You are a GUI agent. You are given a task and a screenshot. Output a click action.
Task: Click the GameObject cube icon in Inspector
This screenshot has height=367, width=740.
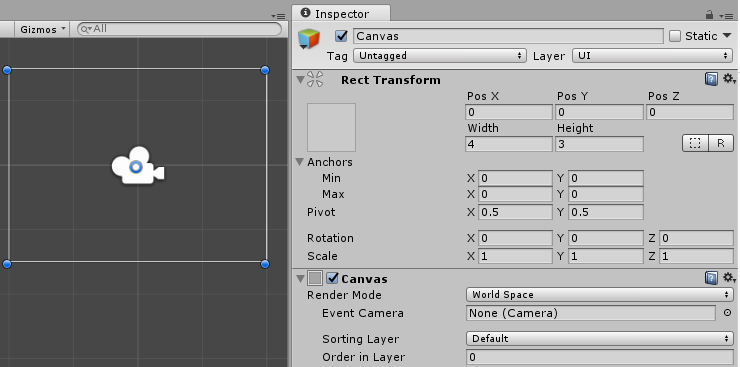[x=309, y=39]
